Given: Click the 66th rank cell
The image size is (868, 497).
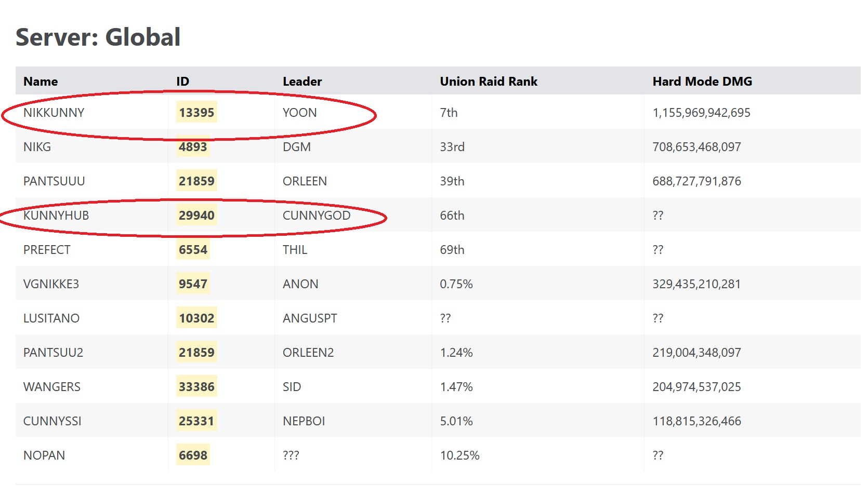Looking at the screenshot, I should pos(452,216).
